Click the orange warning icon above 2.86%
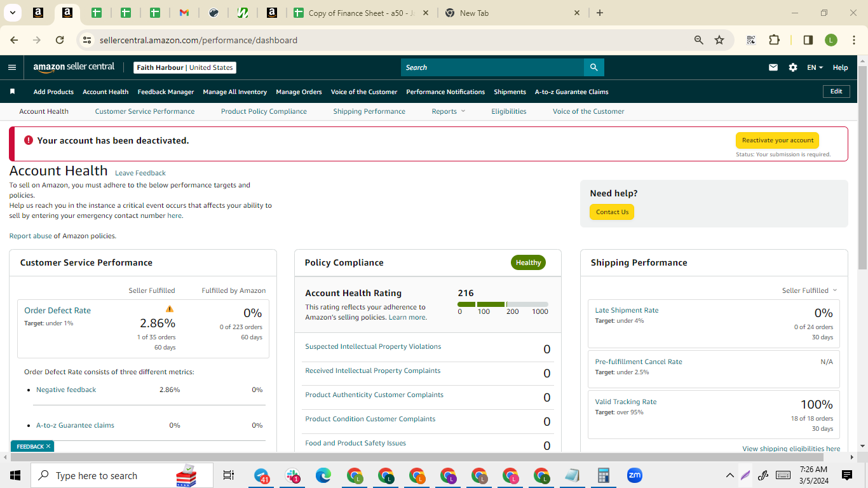This screenshot has height=488, width=868. [169, 309]
